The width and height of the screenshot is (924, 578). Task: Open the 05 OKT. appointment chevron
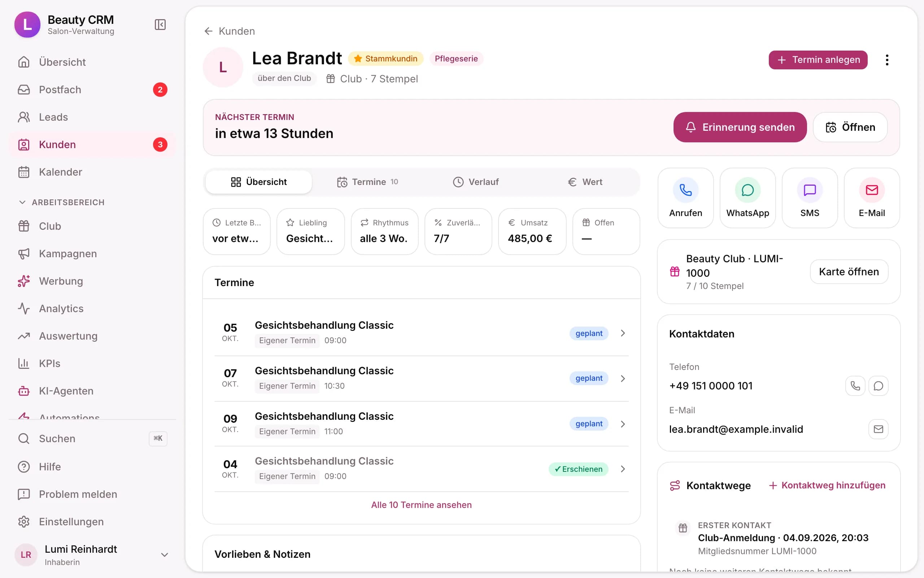[623, 333]
